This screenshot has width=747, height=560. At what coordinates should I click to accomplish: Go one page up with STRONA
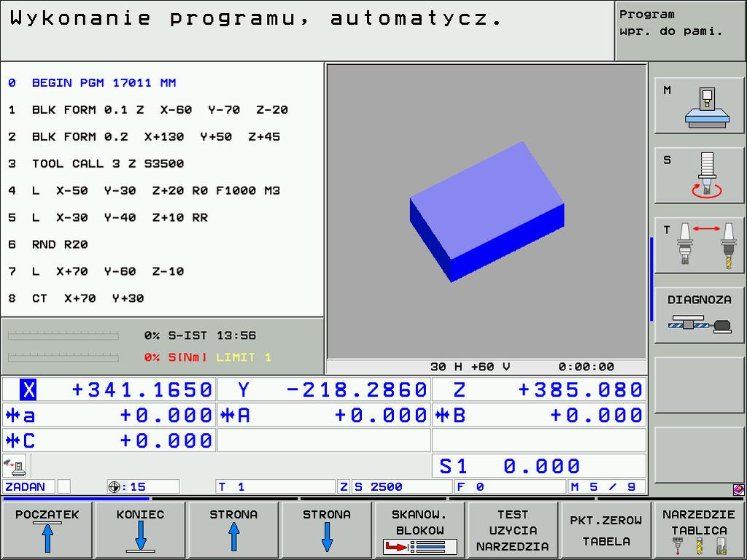point(233,530)
